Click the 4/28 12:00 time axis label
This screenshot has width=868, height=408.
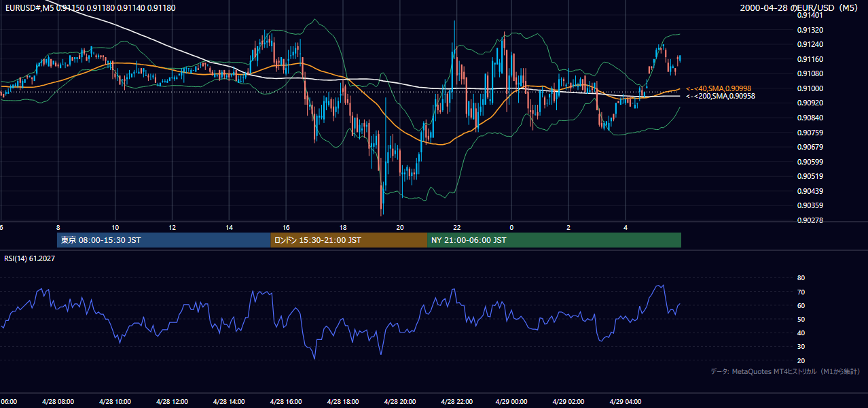point(172,402)
